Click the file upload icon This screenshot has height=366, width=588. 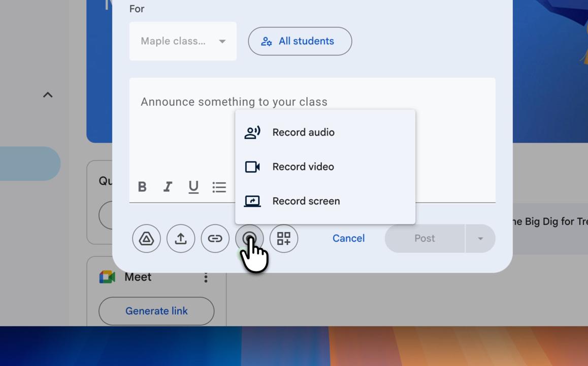tap(181, 238)
